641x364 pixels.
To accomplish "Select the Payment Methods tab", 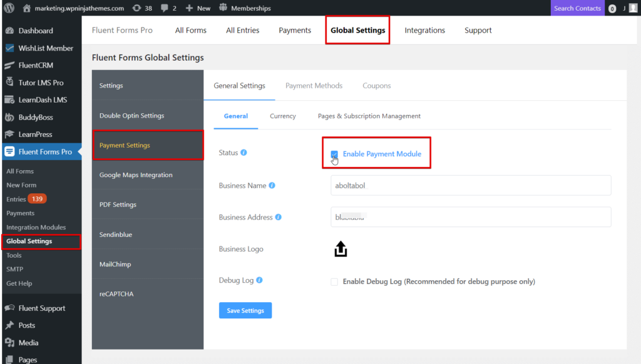I will click(314, 86).
